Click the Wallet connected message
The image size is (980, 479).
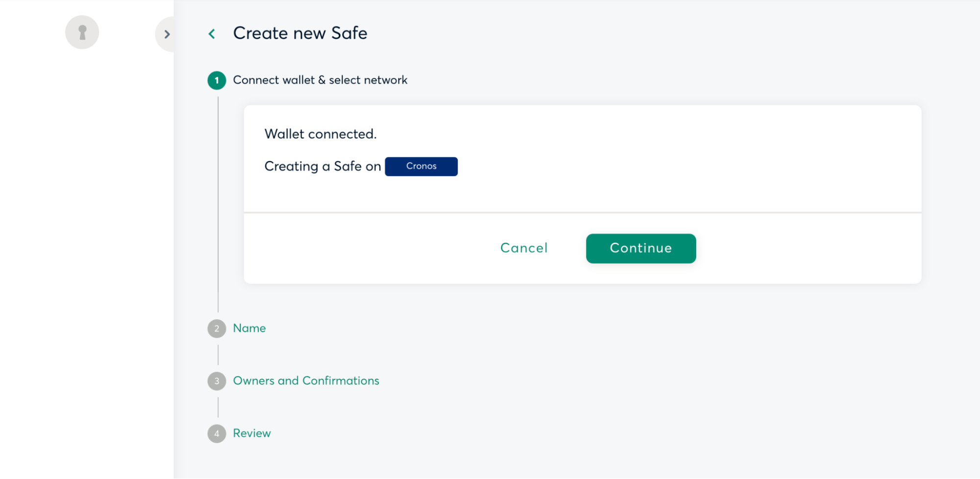[x=320, y=134]
